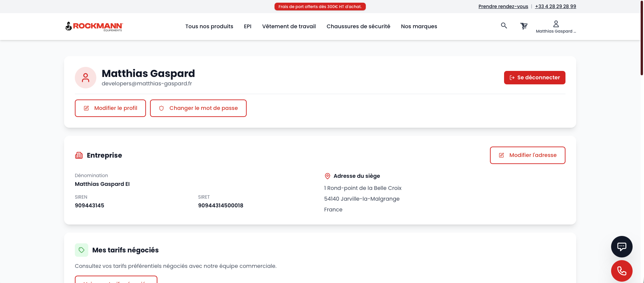The width and height of the screenshot is (644, 283).
Task: Click the free shipping banner badge
Action: (320, 7)
